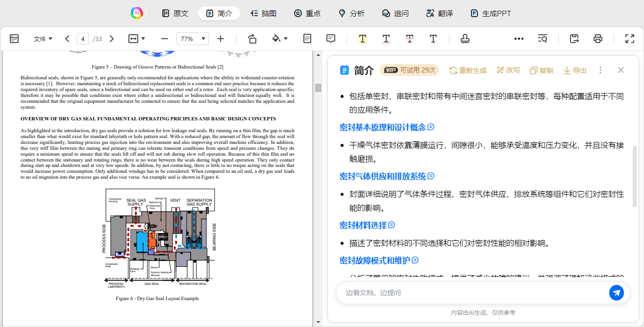Screen dimensions: 644x327
Task: Click the page number field
Action: click(x=83, y=39)
